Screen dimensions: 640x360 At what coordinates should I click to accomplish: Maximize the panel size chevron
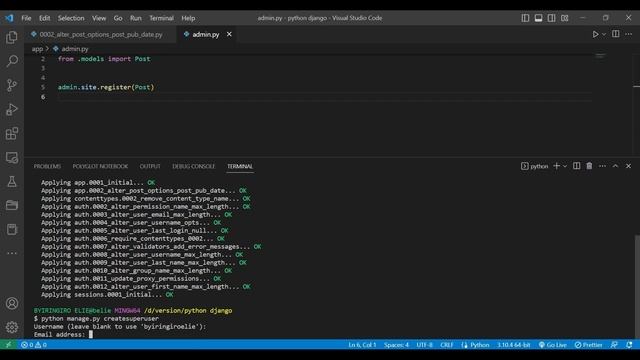616,166
